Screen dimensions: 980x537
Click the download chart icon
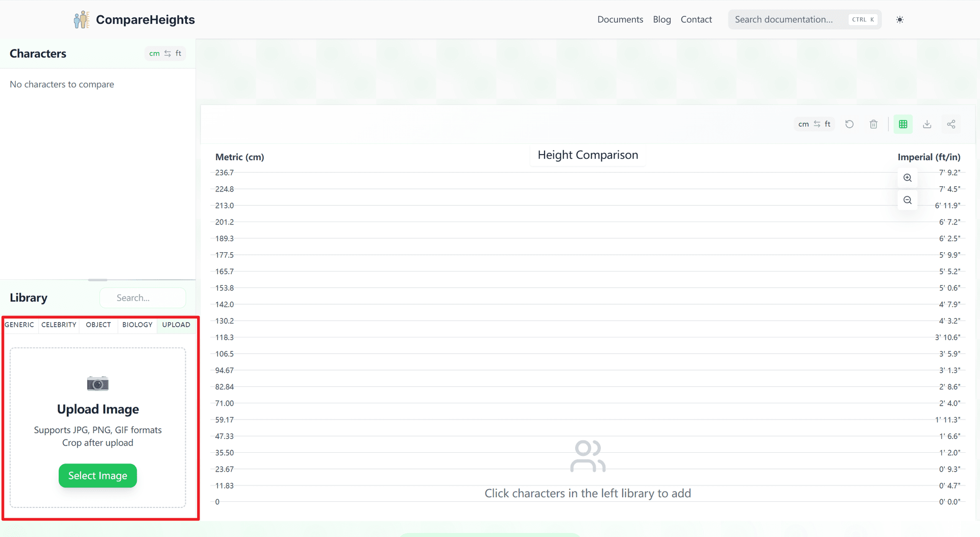pos(927,124)
